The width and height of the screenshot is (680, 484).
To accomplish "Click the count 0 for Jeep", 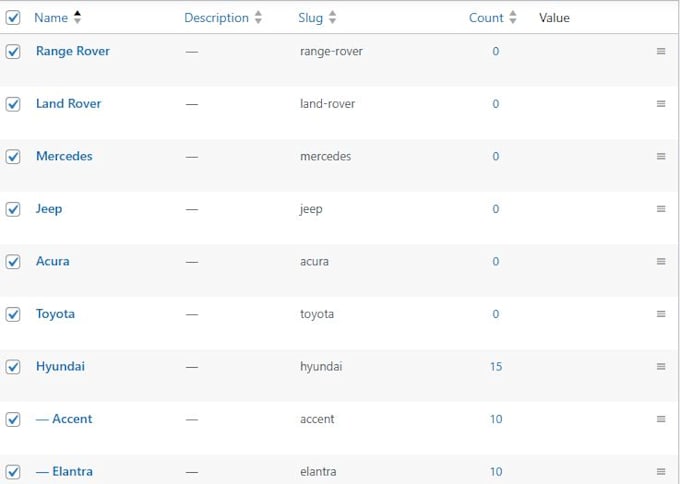I will (x=496, y=209).
